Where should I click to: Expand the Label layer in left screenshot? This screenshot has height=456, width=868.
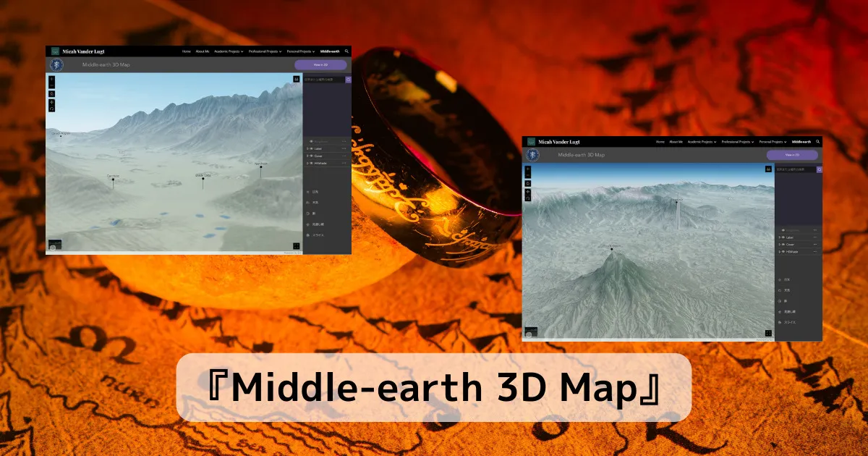pos(307,148)
